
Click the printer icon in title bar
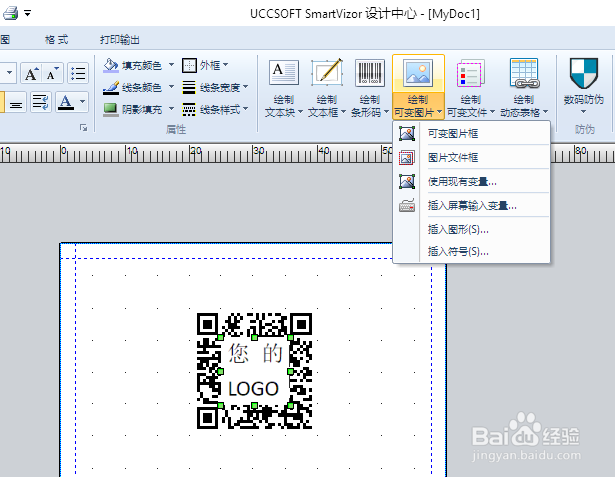11,13
